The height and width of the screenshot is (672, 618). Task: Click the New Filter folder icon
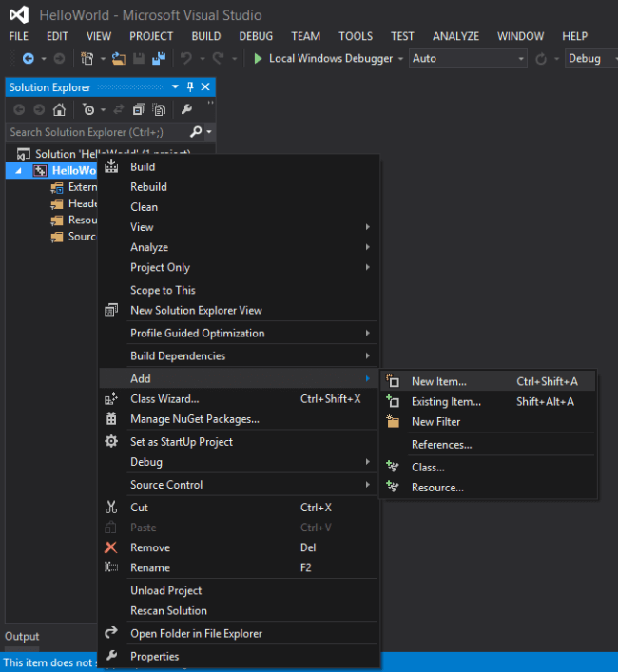coord(393,422)
